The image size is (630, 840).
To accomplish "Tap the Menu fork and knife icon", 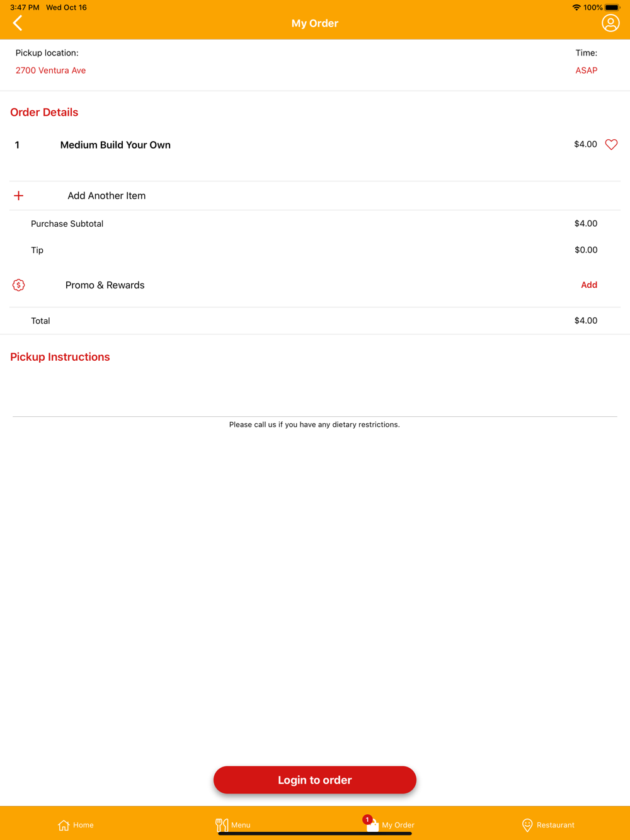I will tap(221, 825).
